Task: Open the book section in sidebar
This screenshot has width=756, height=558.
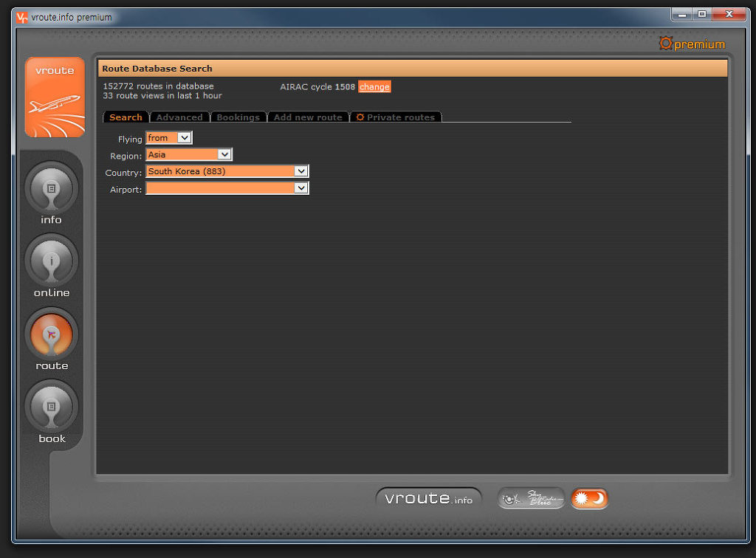Action: tap(51, 407)
